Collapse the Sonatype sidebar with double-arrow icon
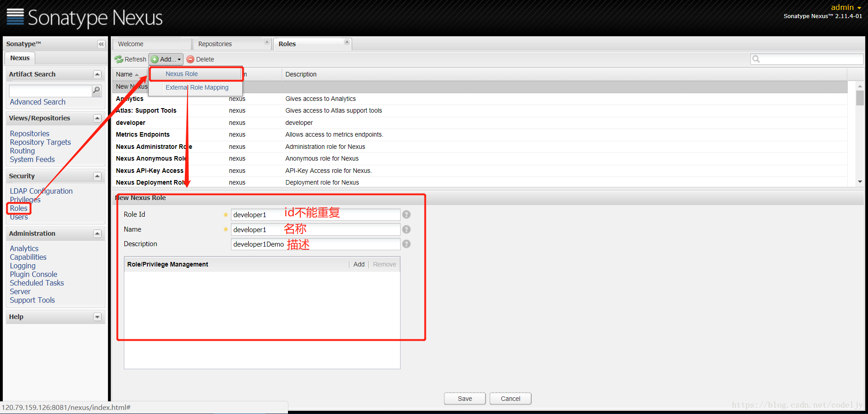The height and width of the screenshot is (414, 868). click(101, 44)
